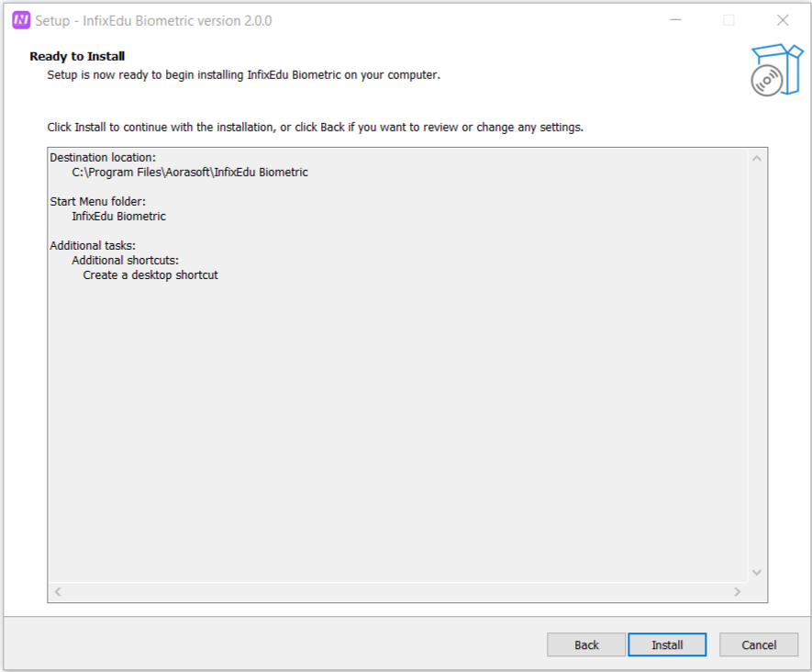Minimize the Setup window
Viewport: 812px width, 672px height.
click(674, 20)
